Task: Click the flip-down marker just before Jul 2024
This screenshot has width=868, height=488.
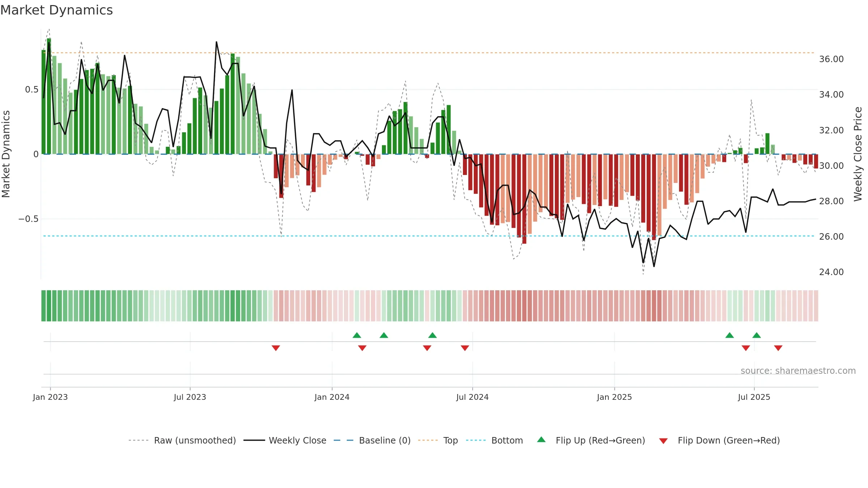Action: pyautogui.click(x=465, y=348)
